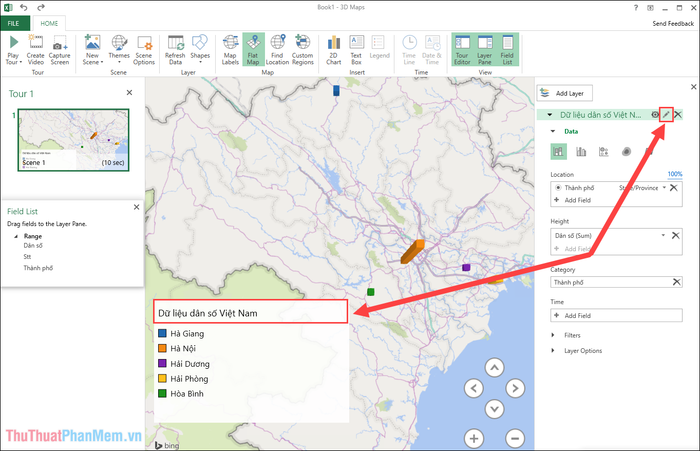Viewport: 700px width, 451px height.
Task: Select Thành phố field in Field List
Action: click(x=38, y=268)
